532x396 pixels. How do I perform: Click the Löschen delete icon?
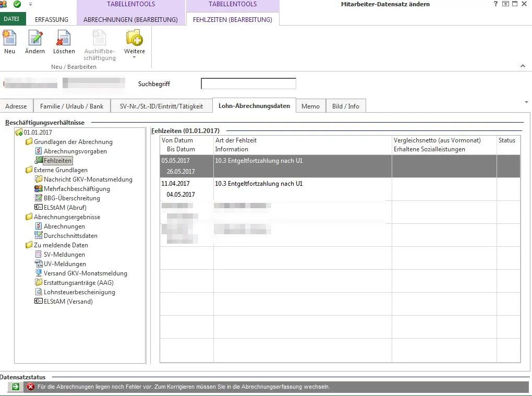coord(64,41)
